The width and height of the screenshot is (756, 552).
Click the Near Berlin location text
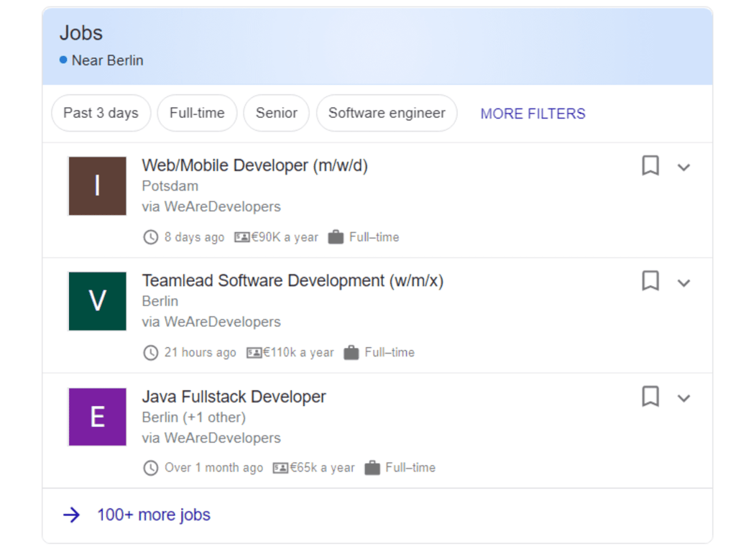pyautogui.click(x=108, y=60)
